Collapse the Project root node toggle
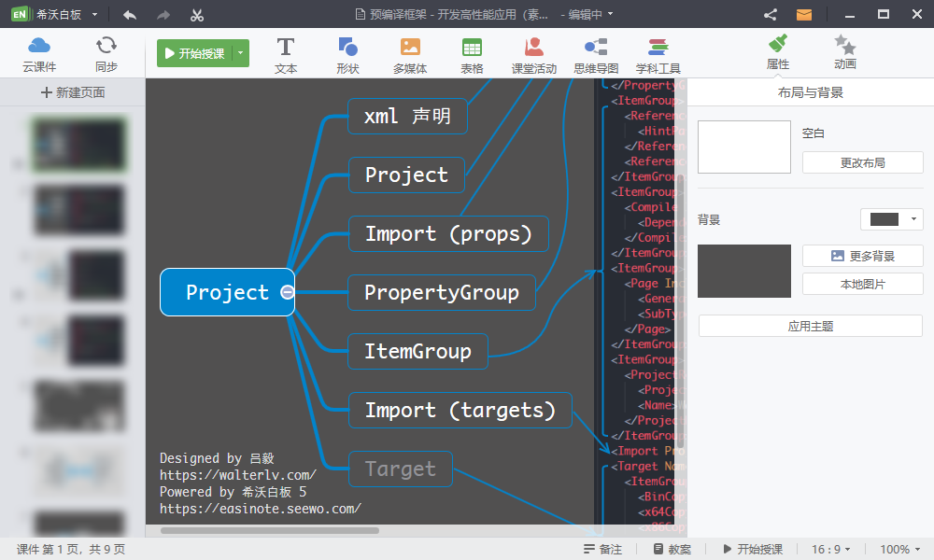The width and height of the screenshot is (934, 560). [288, 292]
